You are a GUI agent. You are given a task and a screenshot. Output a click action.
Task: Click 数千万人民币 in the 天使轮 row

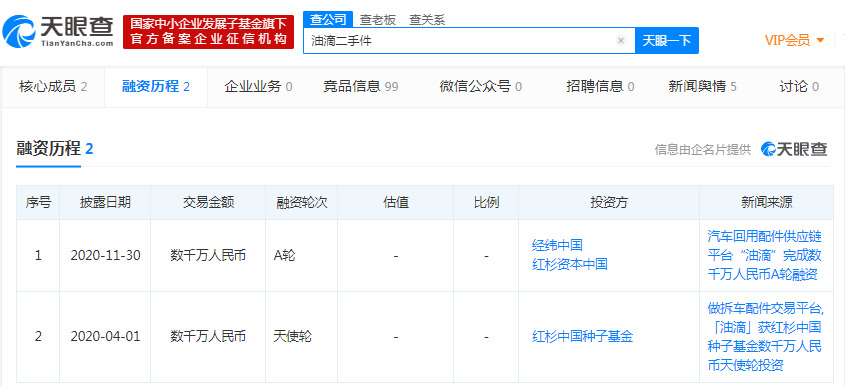(x=208, y=337)
